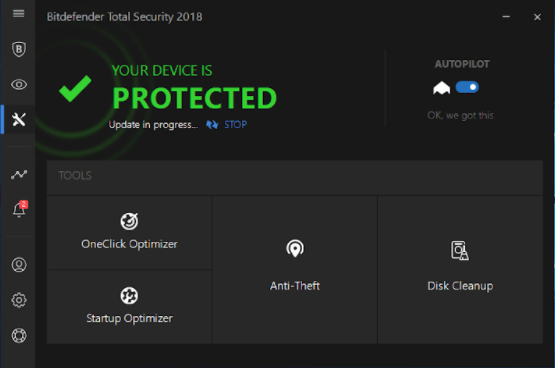Open the hamburger menu in the sidebar
The image size is (555, 368).
click(x=18, y=13)
